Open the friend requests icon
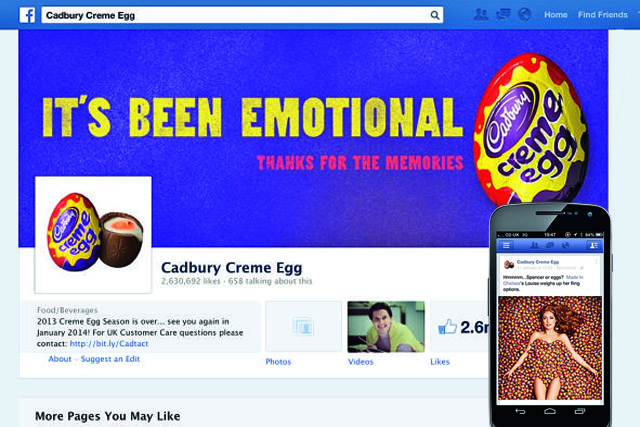 [x=481, y=15]
